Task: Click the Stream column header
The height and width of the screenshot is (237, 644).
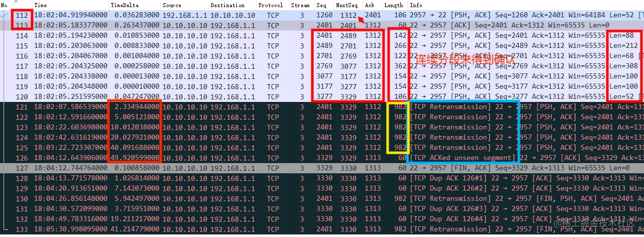Action: click(300, 5)
